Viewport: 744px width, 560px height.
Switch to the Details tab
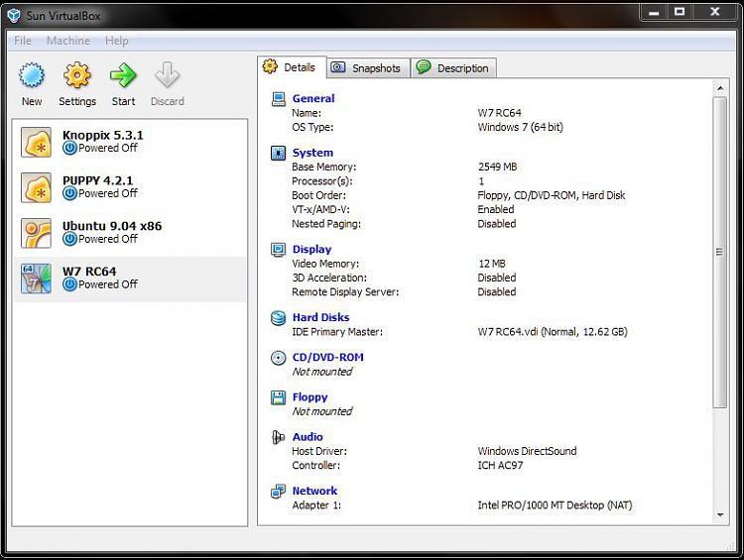(292, 67)
